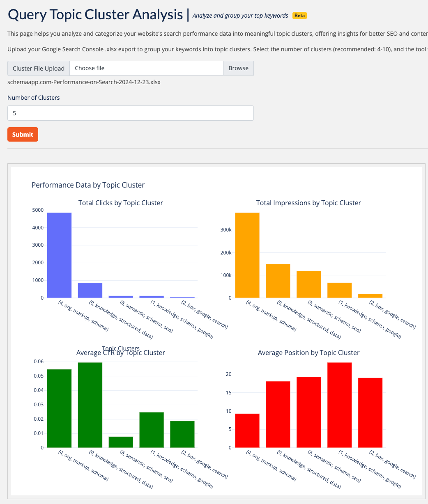Click the red Position bar for cluster 3
Viewport: 428px width, 504px height.
309,412
